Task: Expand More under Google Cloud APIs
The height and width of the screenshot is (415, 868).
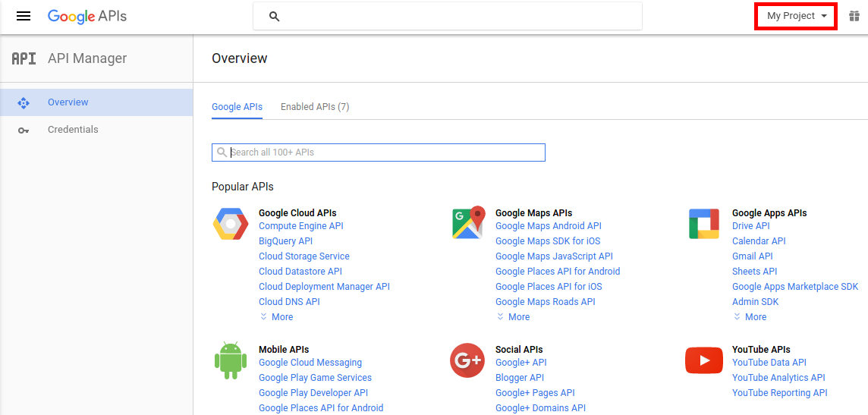Action: (276, 317)
